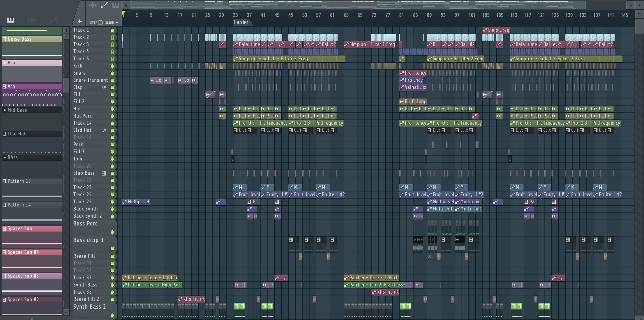
Task: Click the lock icon on Track 5
Action: pyautogui.click(x=112, y=59)
